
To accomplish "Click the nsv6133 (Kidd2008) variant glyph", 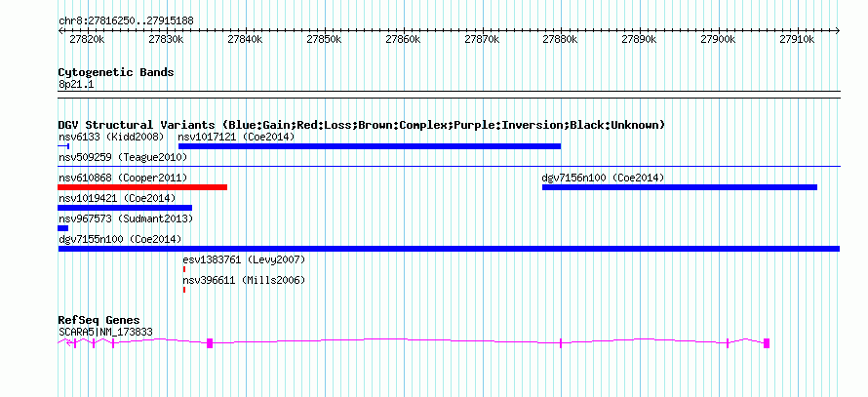I will point(63,146).
